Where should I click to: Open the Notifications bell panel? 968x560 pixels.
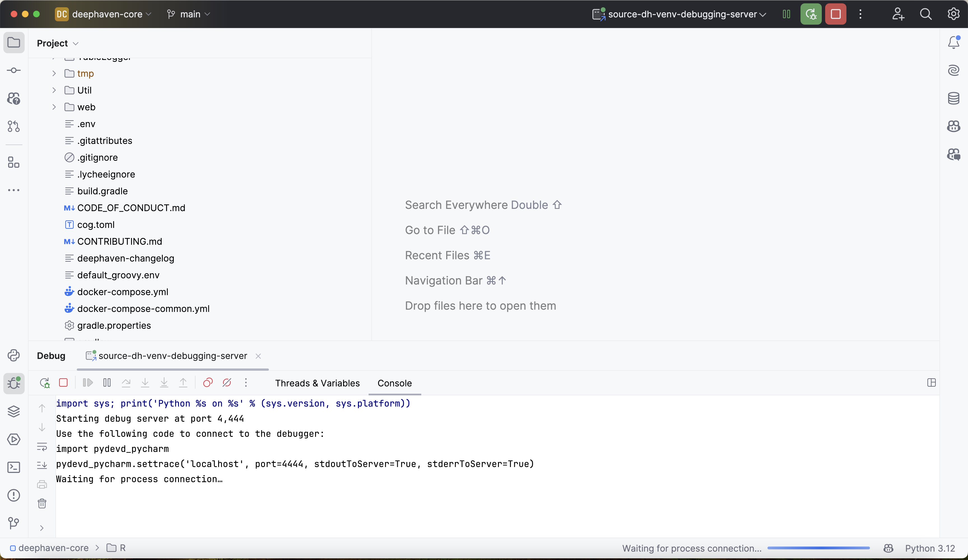[953, 42]
